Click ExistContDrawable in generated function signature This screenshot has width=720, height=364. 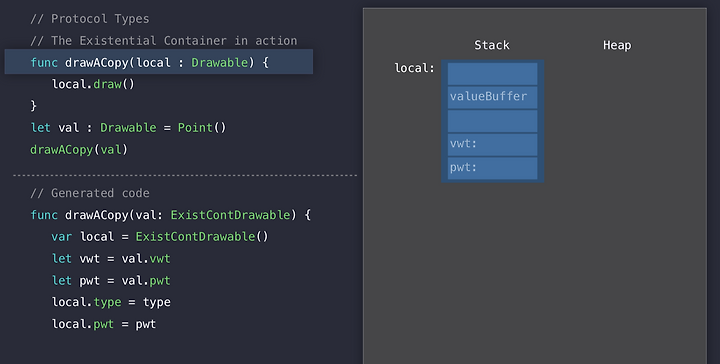[x=233, y=215]
